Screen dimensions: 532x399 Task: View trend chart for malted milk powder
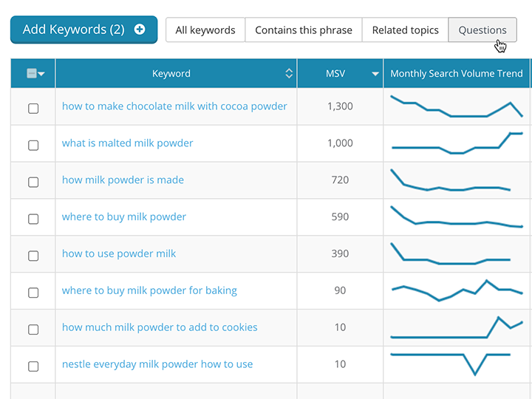click(x=456, y=143)
